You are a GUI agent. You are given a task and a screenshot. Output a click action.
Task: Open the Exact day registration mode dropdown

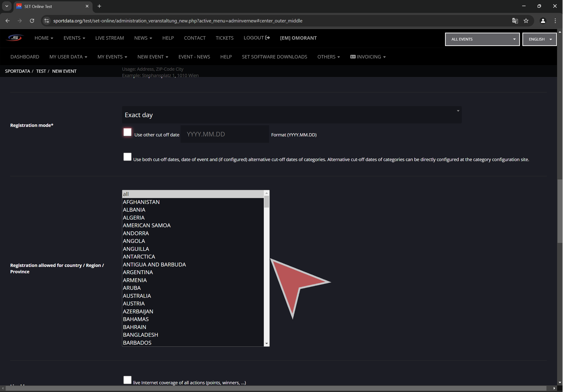pyautogui.click(x=291, y=115)
